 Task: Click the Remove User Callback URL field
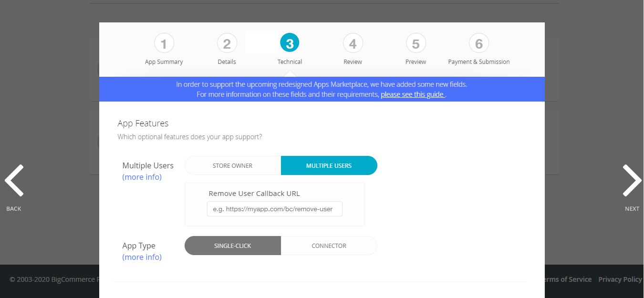tap(275, 209)
